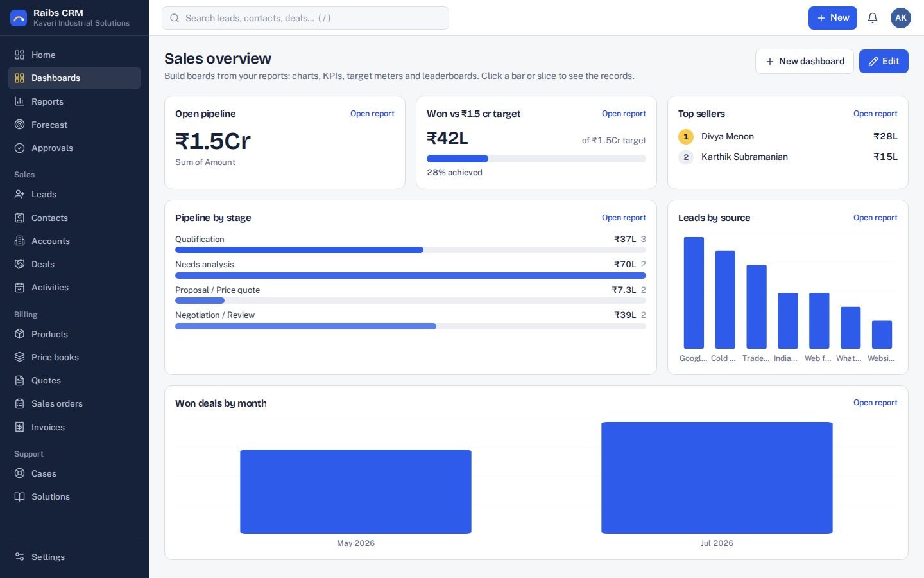The height and width of the screenshot is (578, 924).
Task: Click the Price books layers icon
Action: 20,357
